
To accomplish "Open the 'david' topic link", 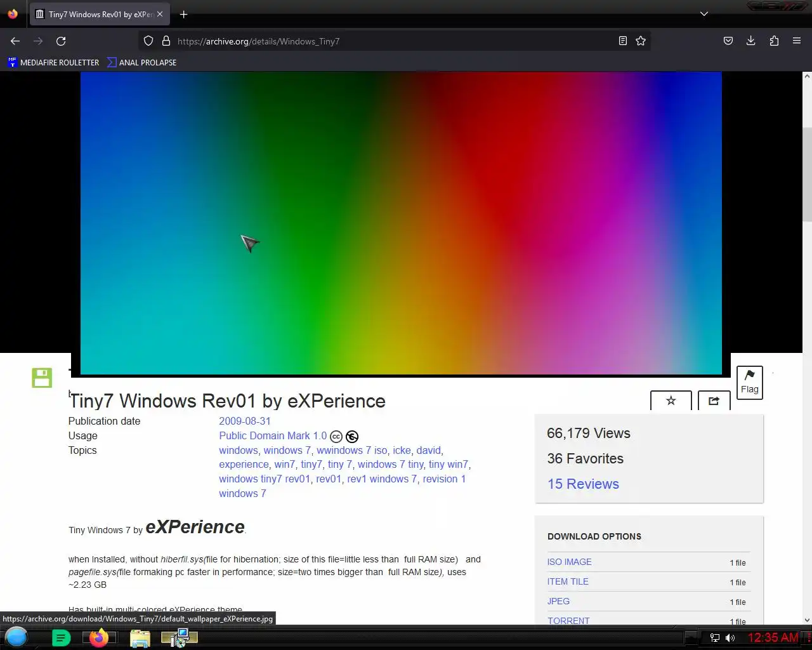I will [428, 450].
